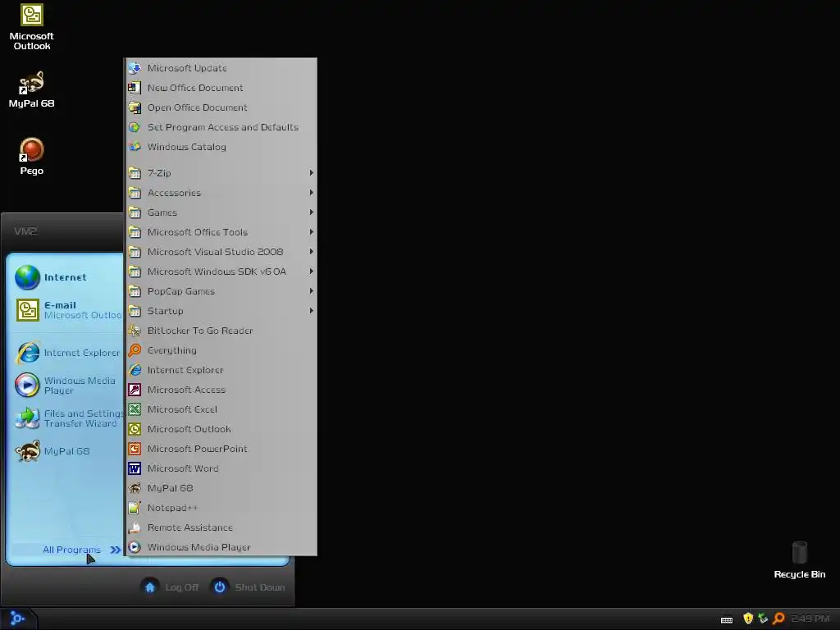Expand the Startup submenu arrow
The image size is (840, 630).
point(311,311)
